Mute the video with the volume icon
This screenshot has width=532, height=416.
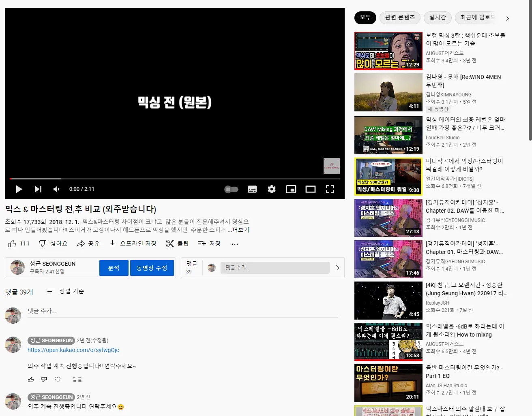point(56,189)
